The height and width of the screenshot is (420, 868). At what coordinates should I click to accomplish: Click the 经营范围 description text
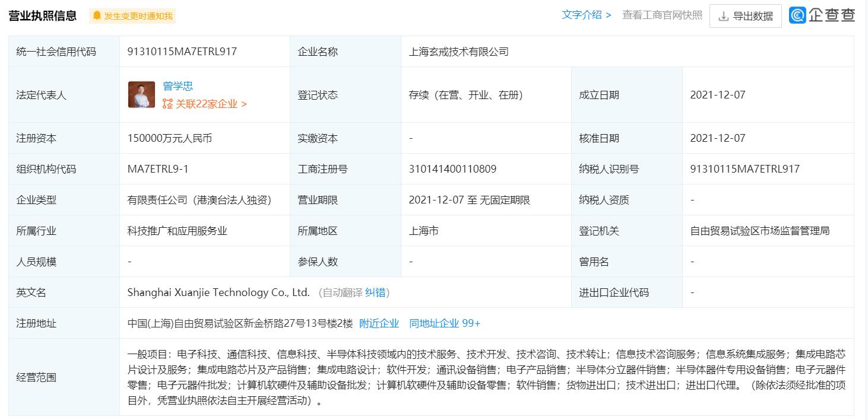point(486,377)
